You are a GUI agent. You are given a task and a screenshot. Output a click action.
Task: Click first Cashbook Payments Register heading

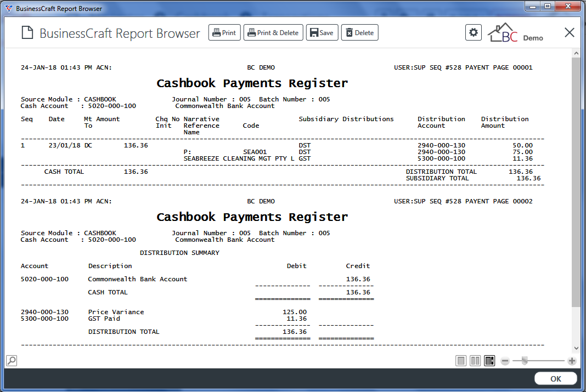[x=252, y=83]
